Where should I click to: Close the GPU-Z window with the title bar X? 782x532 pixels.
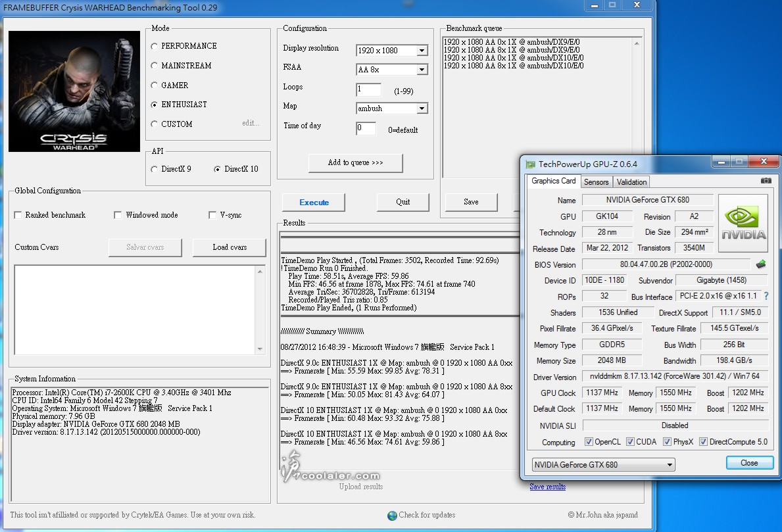pos(764,161)
